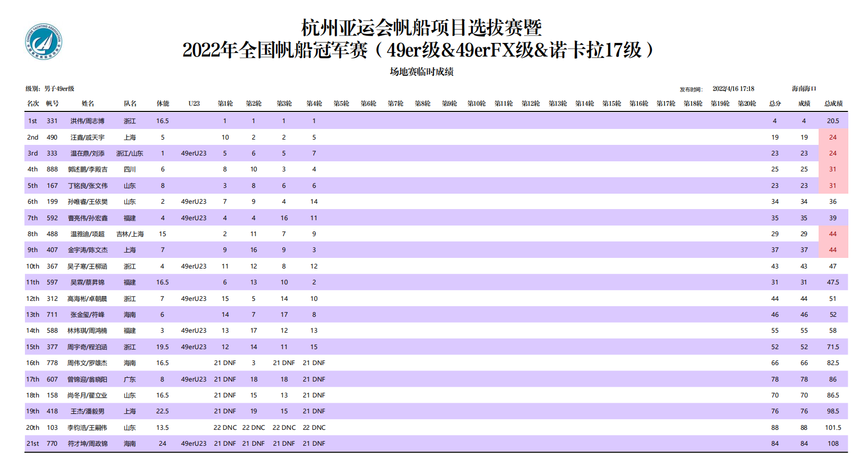
Task: Select crew name '符才坤/周政锦'
Action: pos(88,444)
